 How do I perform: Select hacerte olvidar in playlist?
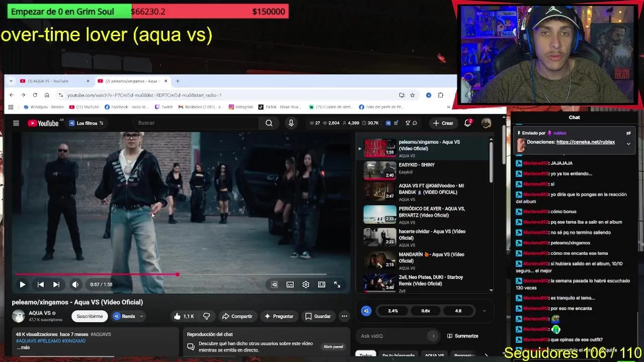tap(423, 237)
